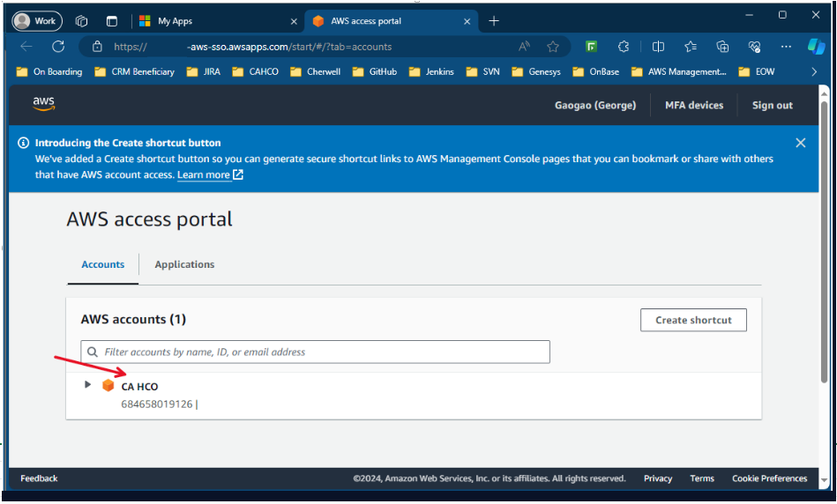The height and width of the screenshot is (504, 837).
Task: Open the EOW bookmark folder
Action: pyautogui.click(x=757, y=71)
